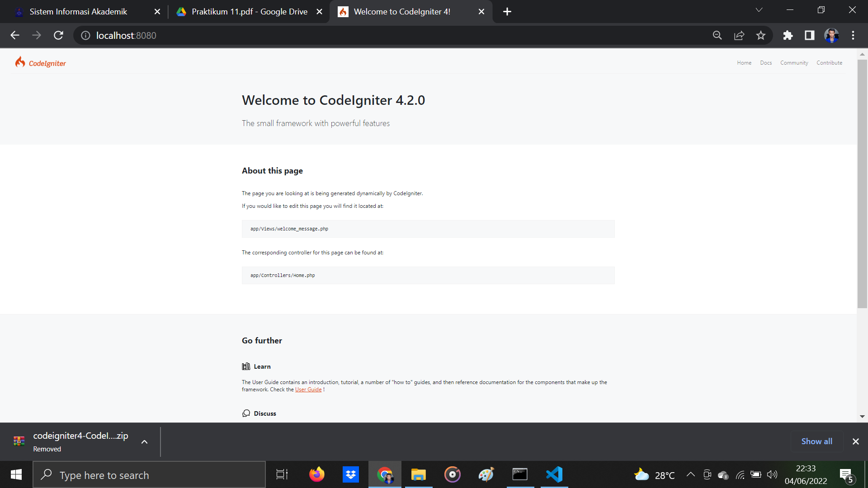
Task: Expand the tab search dropdown
Action: (x=759, y=9)
